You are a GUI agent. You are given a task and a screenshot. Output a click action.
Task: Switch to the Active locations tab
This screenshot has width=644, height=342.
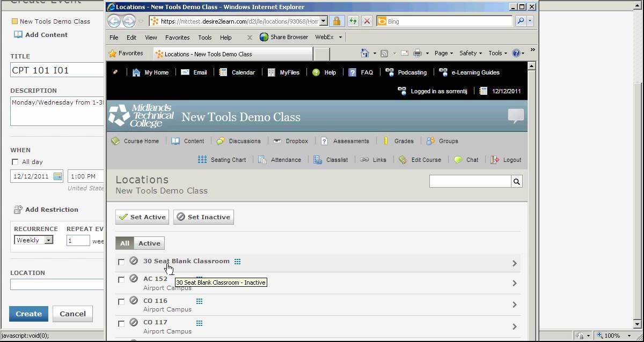pos(149,243)
